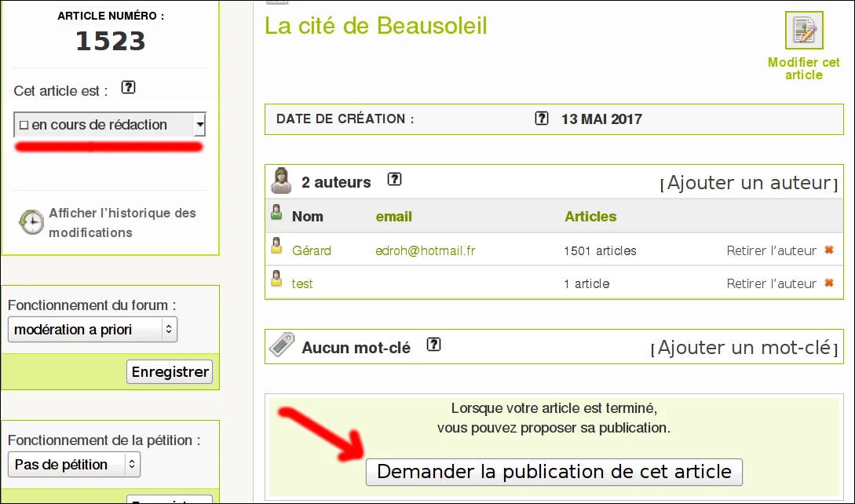The image size is (855, 504).
Task: Open help icon next to Date de création
Action: (x=541, y=119)
